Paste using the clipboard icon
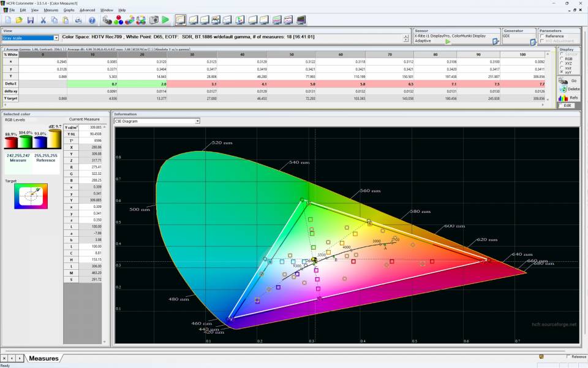588x368 pixels. point(66,20)
